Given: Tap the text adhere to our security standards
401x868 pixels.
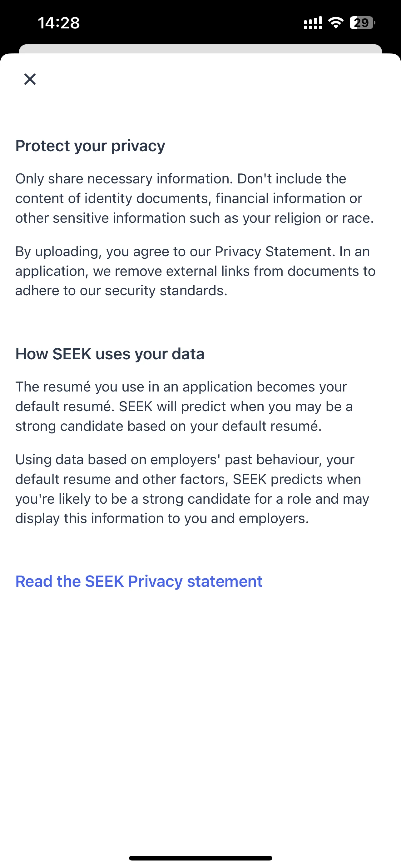Looking at the screenshot, I should click(121, 291).
